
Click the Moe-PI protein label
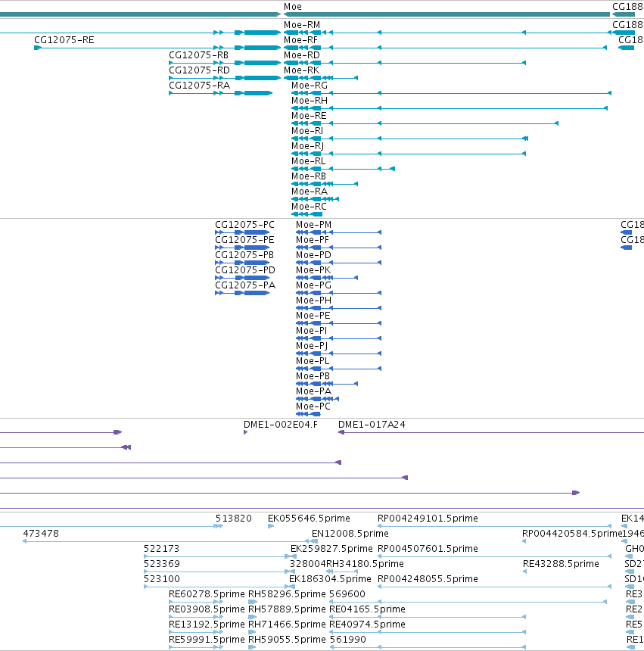click(312, 331)
